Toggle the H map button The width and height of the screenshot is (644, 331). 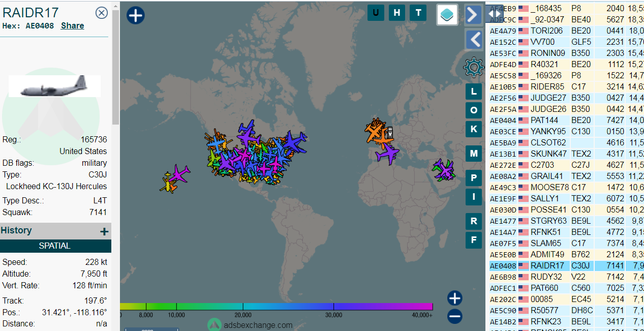click(x=397, y=13)
